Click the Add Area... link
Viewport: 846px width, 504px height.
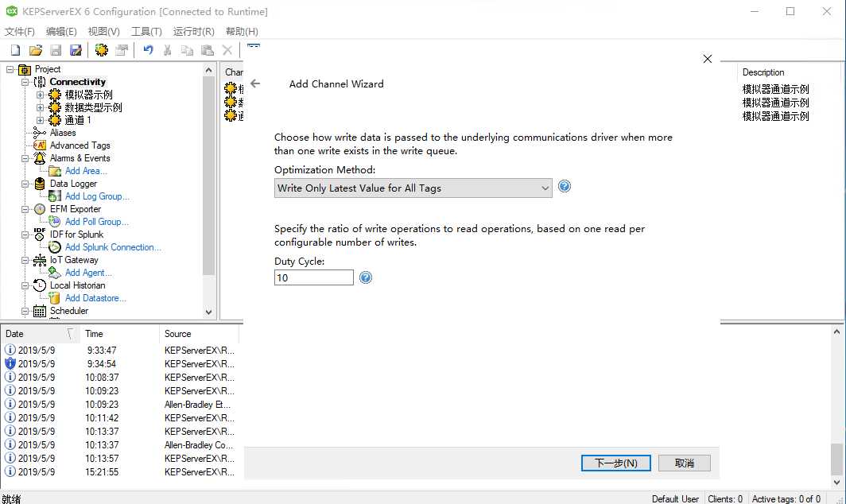pos(86,171)
